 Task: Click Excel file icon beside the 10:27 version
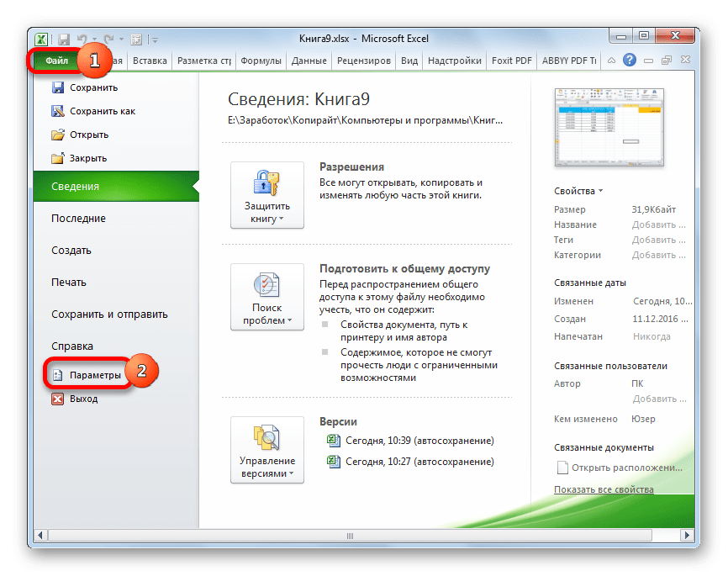pos(333,462)
